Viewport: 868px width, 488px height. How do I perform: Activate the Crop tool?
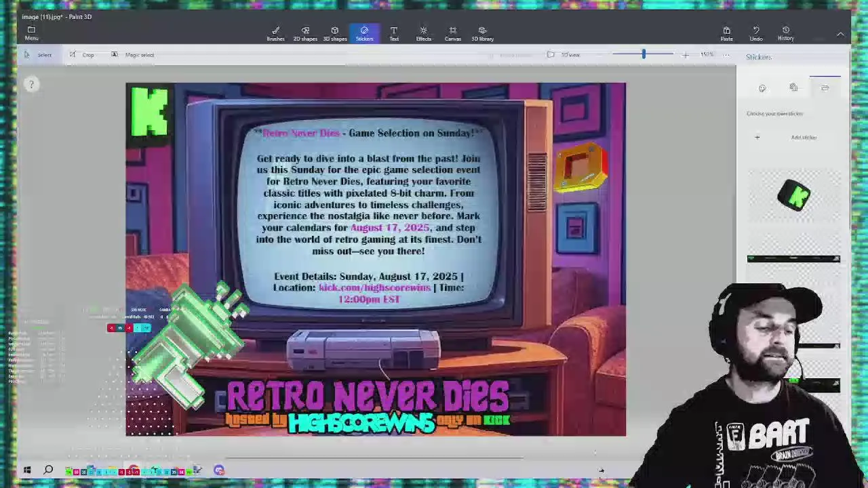pos(82,55)
